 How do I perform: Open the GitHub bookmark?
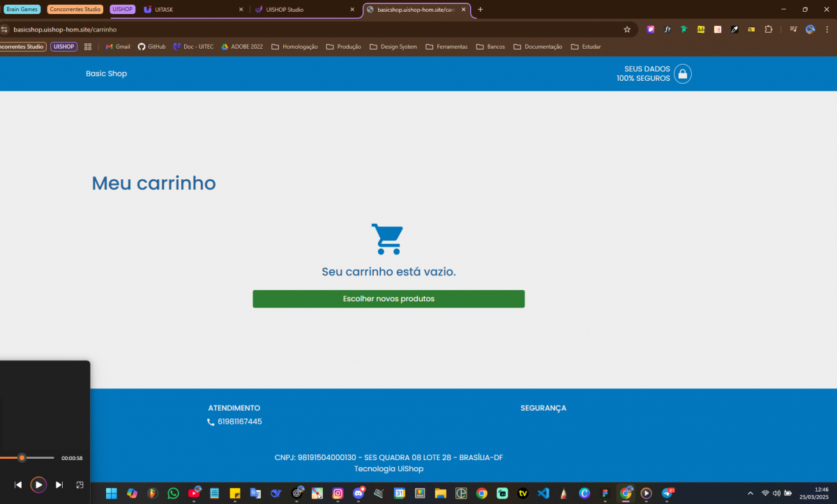[x=151, y=47]
